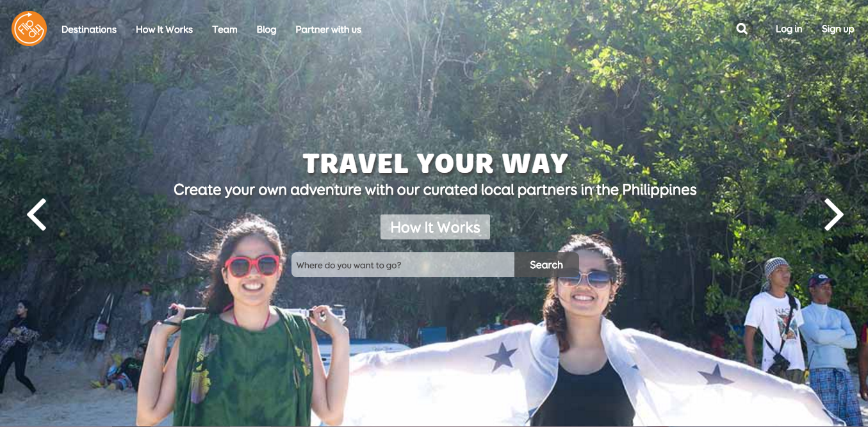
Task: Click the translucent How It Works hero button
Action: 435,227
